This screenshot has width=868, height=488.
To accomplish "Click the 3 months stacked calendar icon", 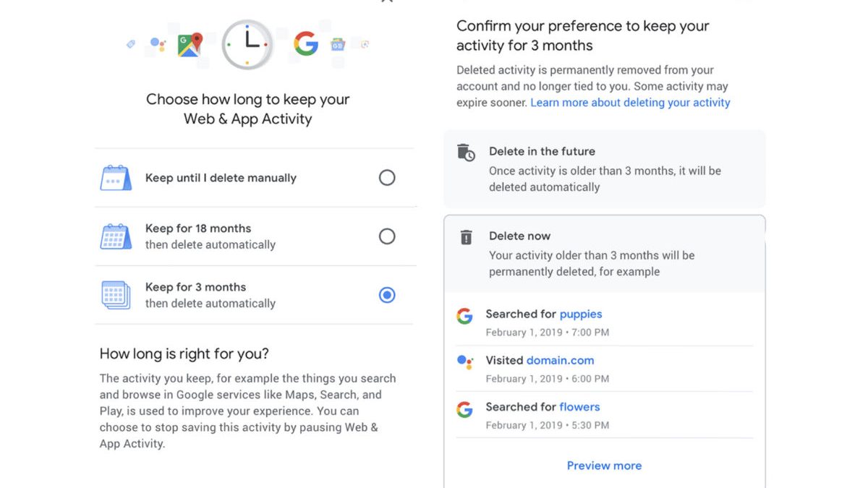I will 116,295.
